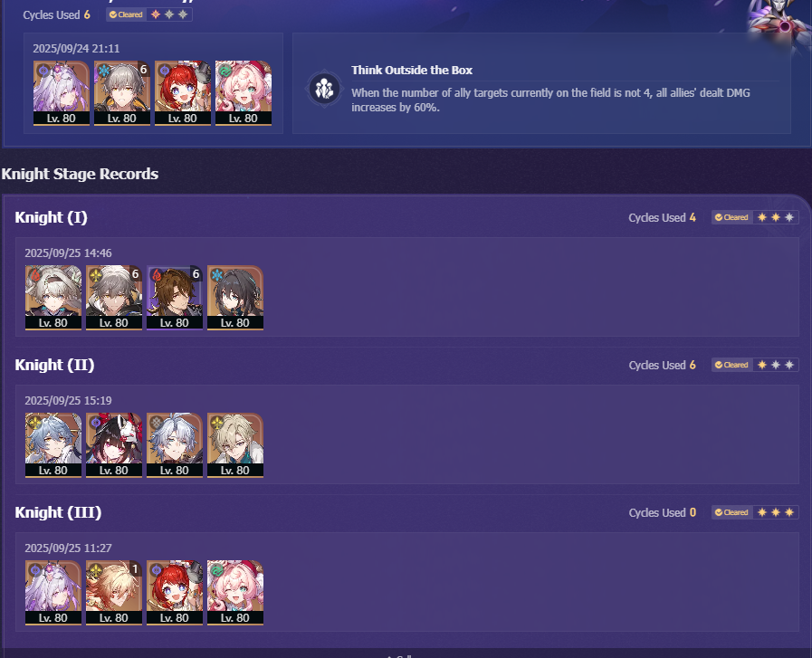Click the Cleared checkmark badge for Knight (I)
Screen dimensions: 812x658
pyautogui.click(x=731, y=217)
